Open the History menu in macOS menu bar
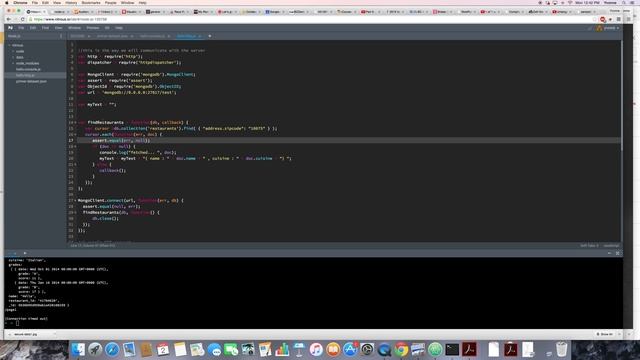 coord(71,3)
